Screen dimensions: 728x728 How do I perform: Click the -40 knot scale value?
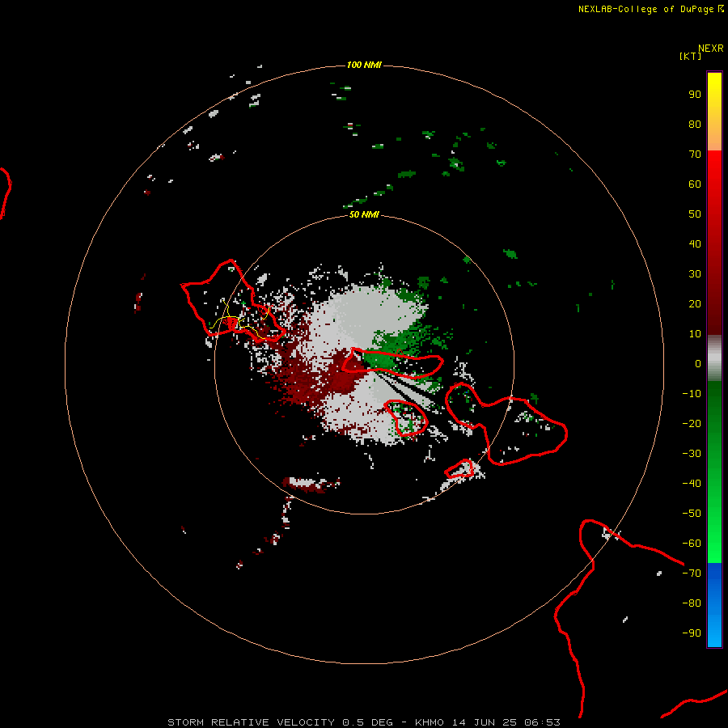(692, 484)
